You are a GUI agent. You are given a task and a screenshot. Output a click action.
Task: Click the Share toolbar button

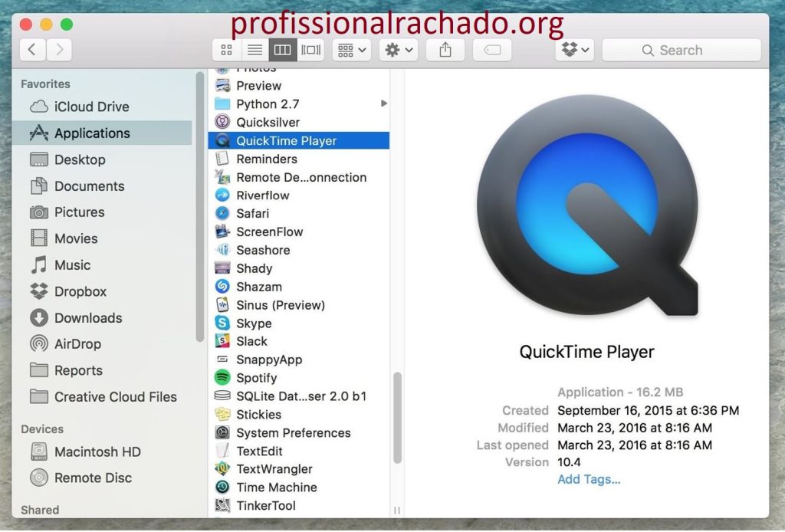pyautogui.click(x=445, y=50)
